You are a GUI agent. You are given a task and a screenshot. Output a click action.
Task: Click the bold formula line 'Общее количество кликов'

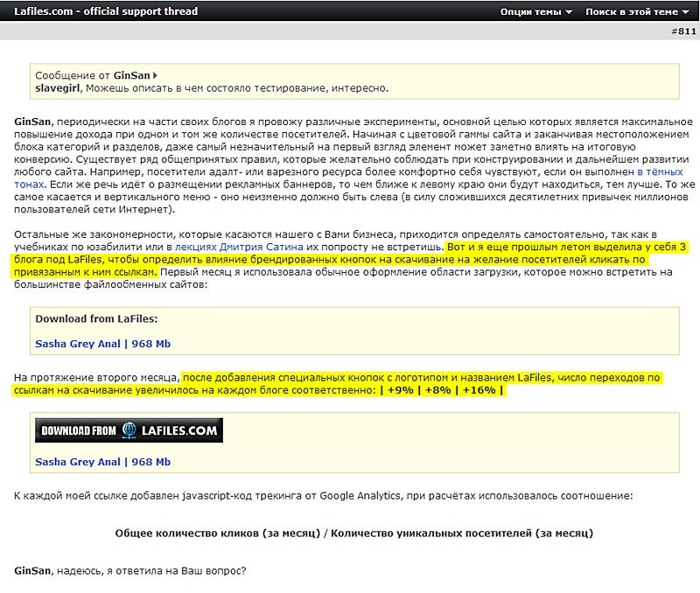pyautogui.click(x=354, y=534)
